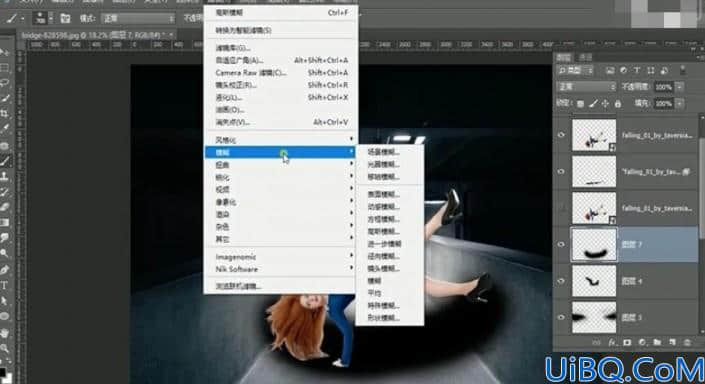Image resolution: width=705 pixels, height=384 pixels.
Task: Click the fx layer style icon
Action: click(612, 343)
